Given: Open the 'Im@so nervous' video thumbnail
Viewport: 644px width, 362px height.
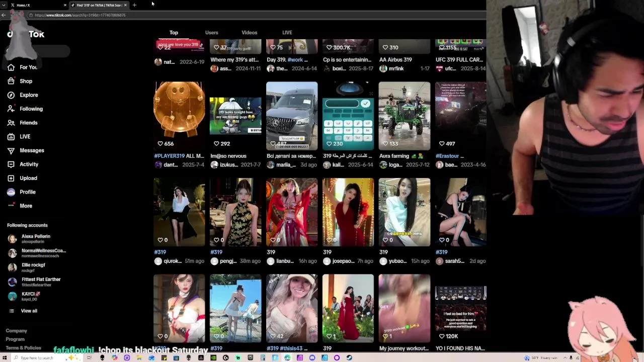Looking at the screenshot, I should [235, 116].
